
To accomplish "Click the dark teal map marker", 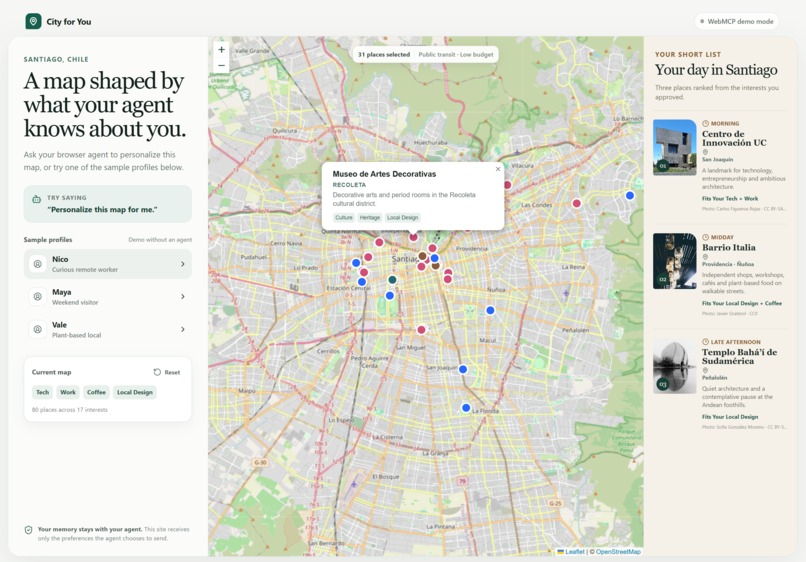I will (392, 280).
